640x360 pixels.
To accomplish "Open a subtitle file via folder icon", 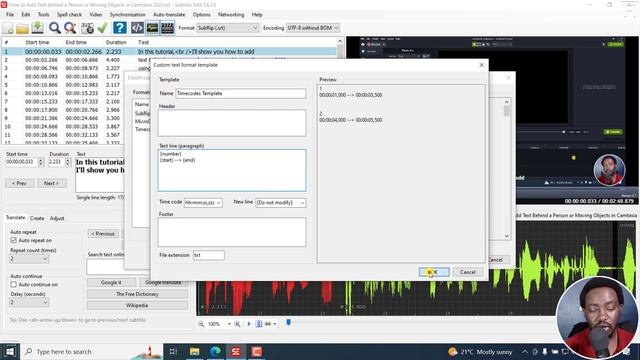I will pos(22,28).
